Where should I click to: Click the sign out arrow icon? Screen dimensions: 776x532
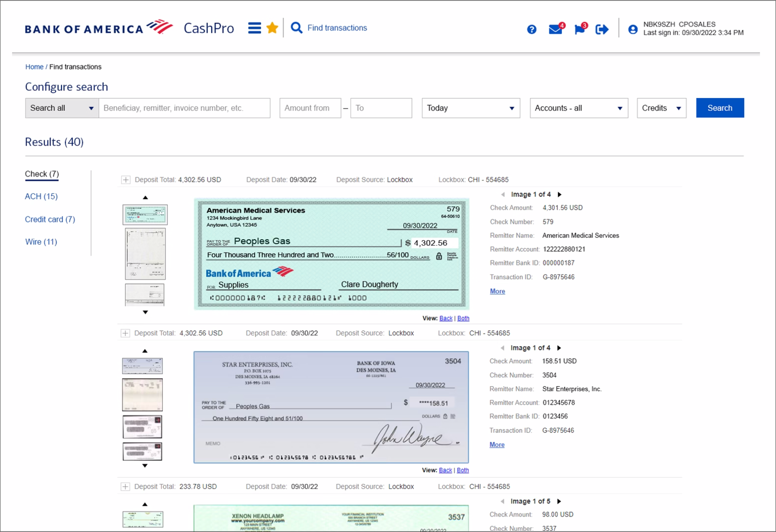pos(602,29)
